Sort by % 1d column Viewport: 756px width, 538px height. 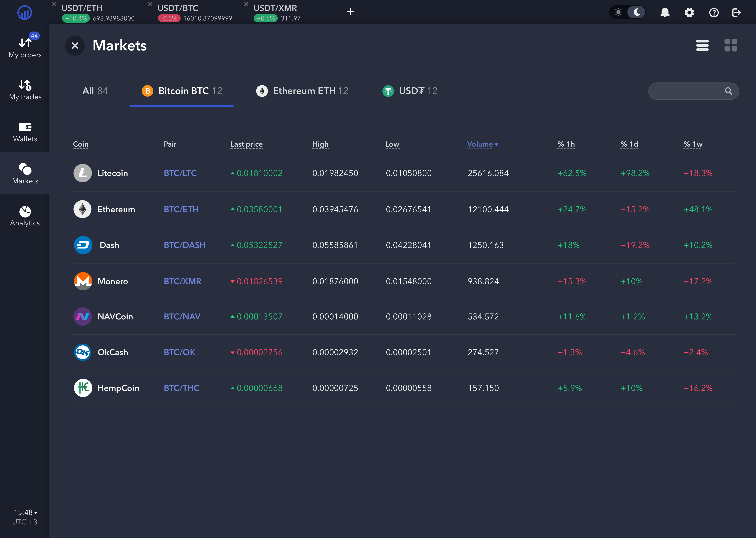point(629,144)
